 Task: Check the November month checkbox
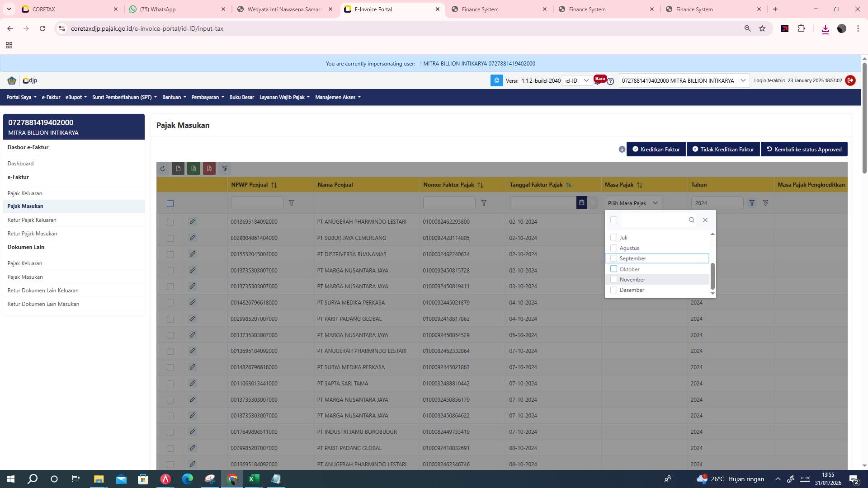pos(613,279)
